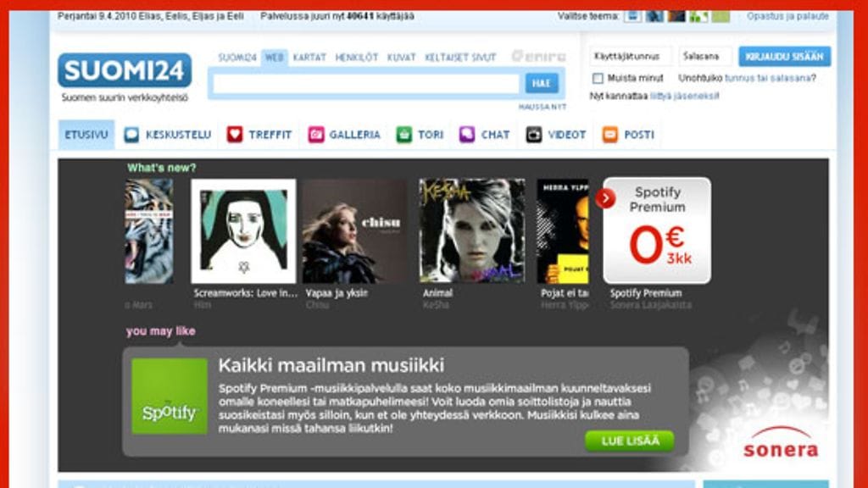Open the purple Chat icon
This screenshot has height=488, width=868.
coord(467,135)
